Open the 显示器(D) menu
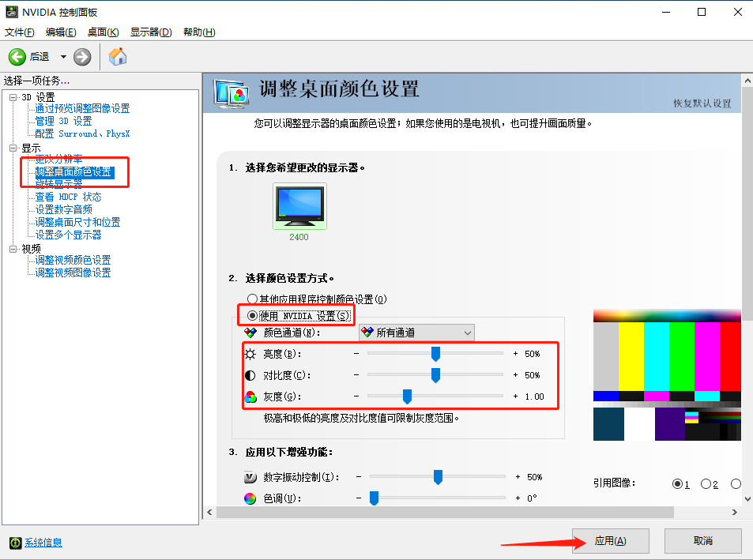 pyautogui.click(x=151, y=32)
